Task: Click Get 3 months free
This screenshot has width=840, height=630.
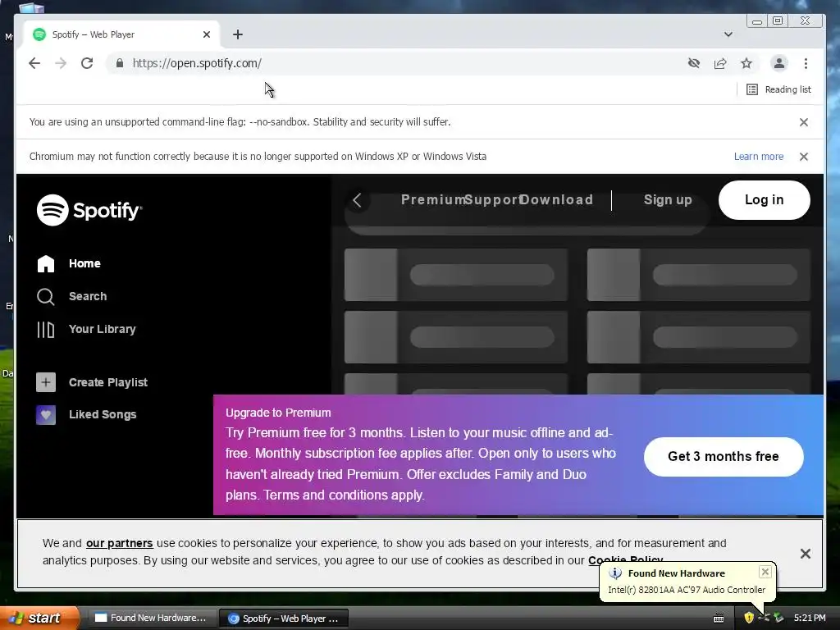Action: (x=724, y=456)
